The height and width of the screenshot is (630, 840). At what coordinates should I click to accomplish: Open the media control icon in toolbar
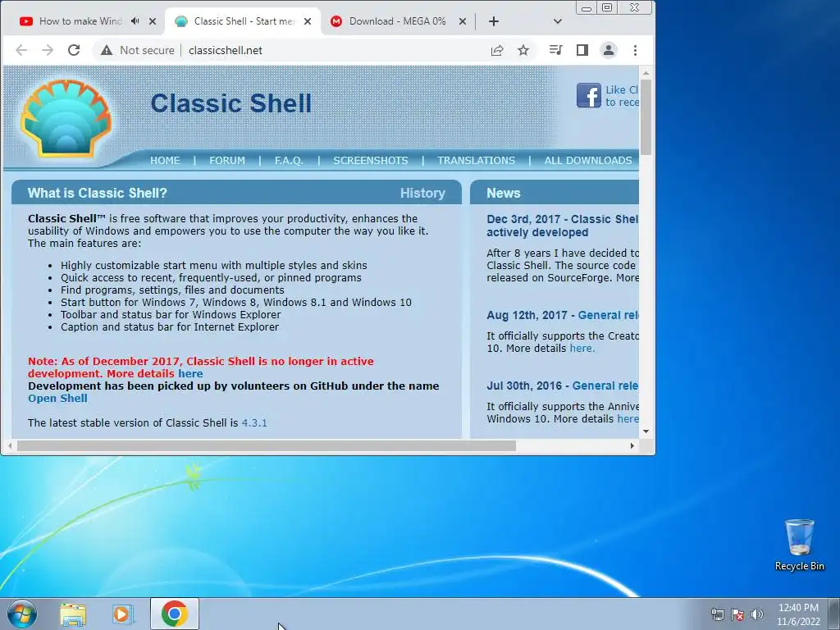(555, 50)
